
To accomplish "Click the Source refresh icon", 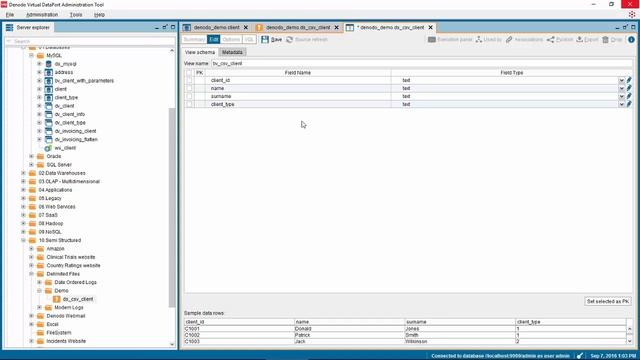I will (289, 40).
